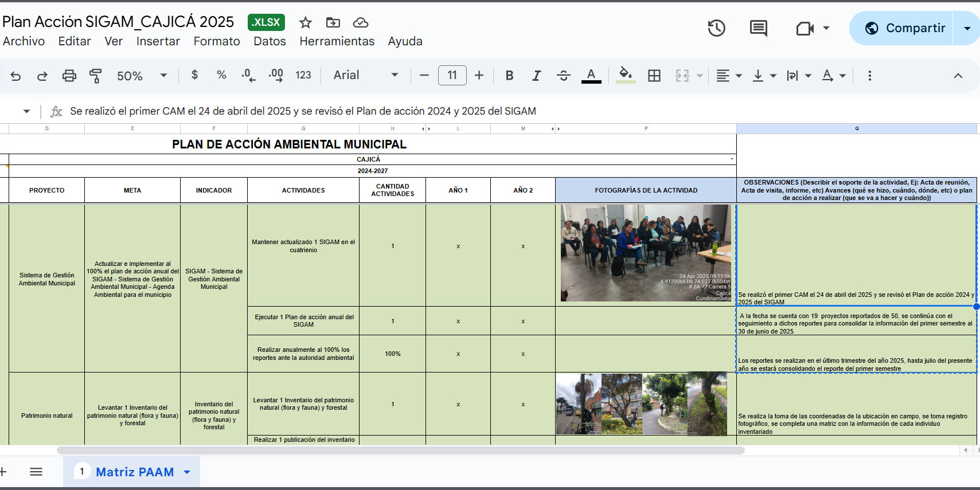The image size is (980, 490).
Task: Click the Borders grid icon
Action: pos(654,76)
